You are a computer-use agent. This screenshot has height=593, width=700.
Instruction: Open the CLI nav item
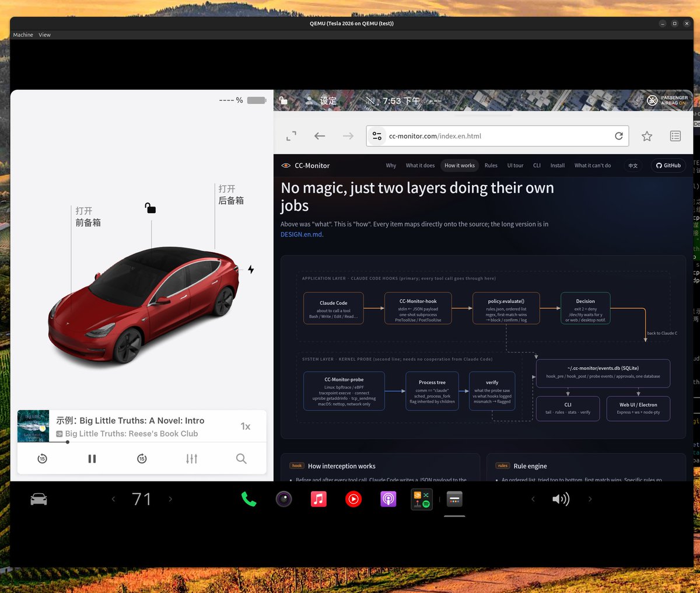537,166
